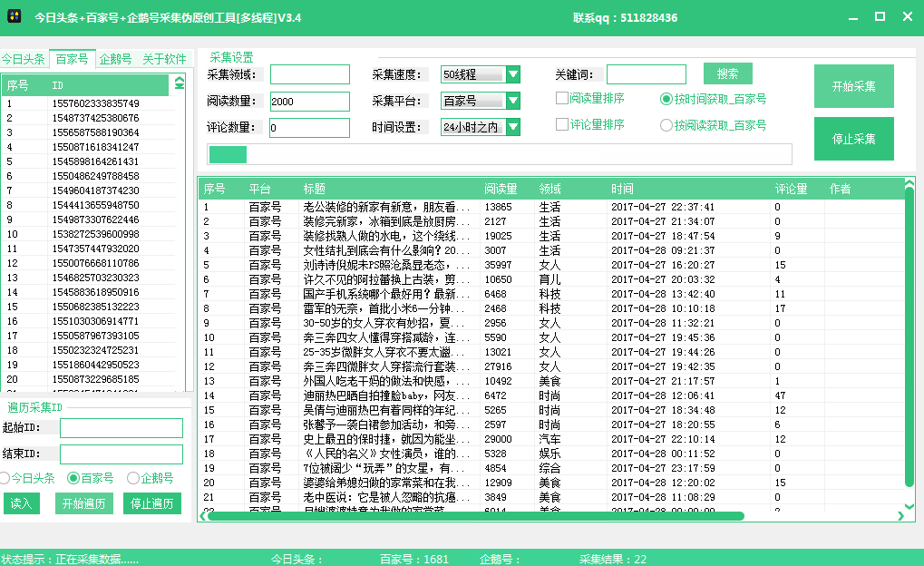Switch to the 百家号 tab

(72, 58)
